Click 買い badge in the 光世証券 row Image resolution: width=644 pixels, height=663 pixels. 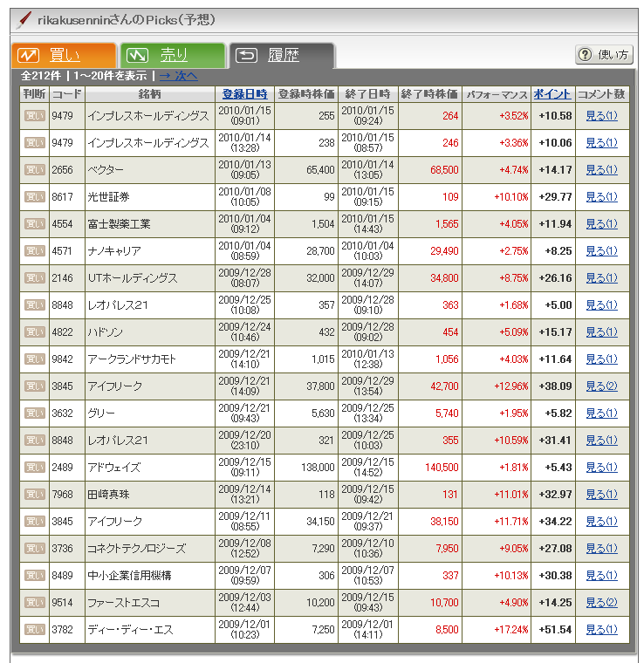tap(35, 197)
